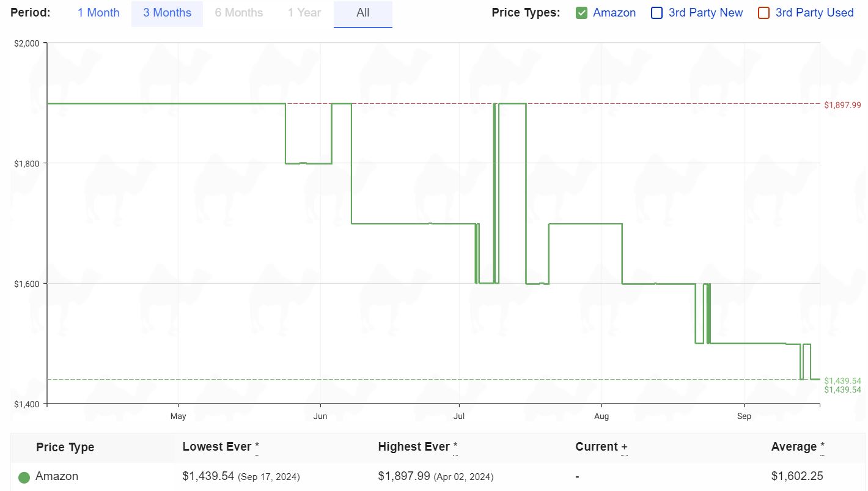
Task: Switch to the 3 Months period
Action: click(x=167, y=13)
